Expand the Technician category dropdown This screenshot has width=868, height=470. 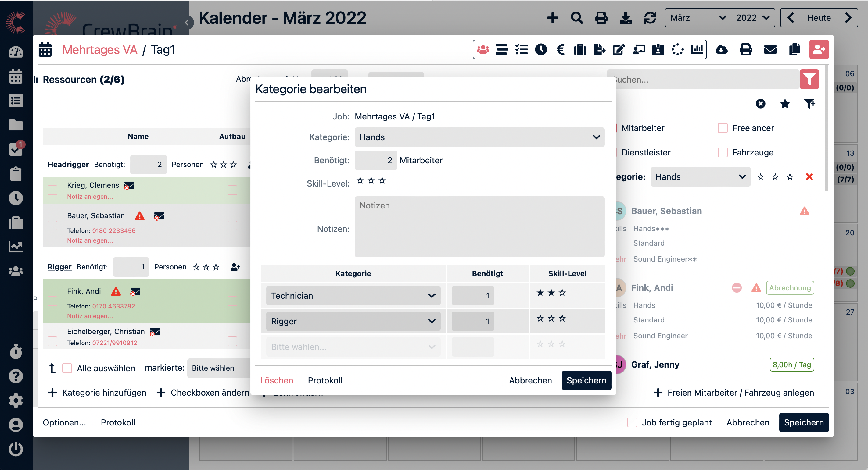click(x=353, y=296)
